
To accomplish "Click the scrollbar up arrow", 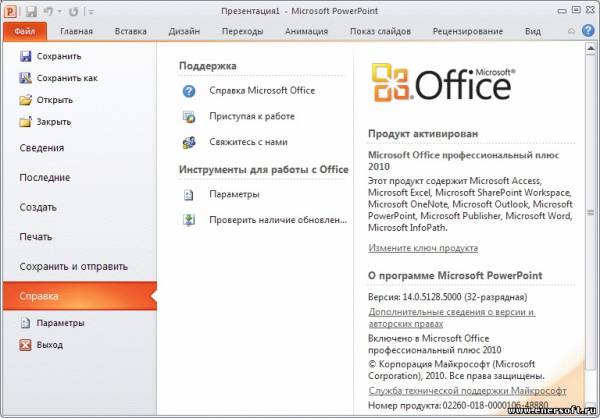I will (590, 48).
